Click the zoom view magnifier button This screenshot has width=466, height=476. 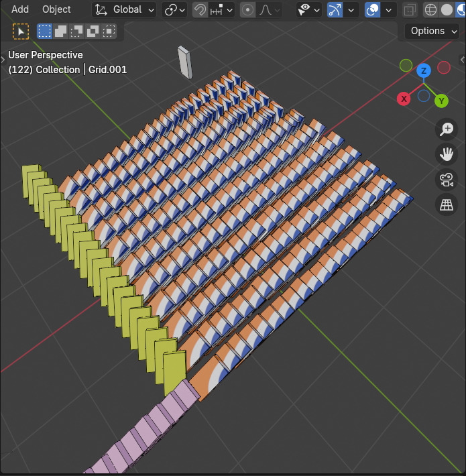447,129
